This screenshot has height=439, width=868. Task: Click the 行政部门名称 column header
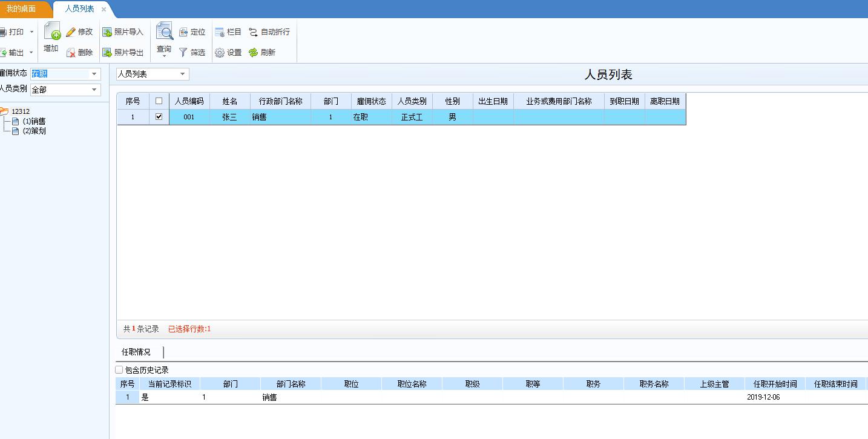coord(281,101)
